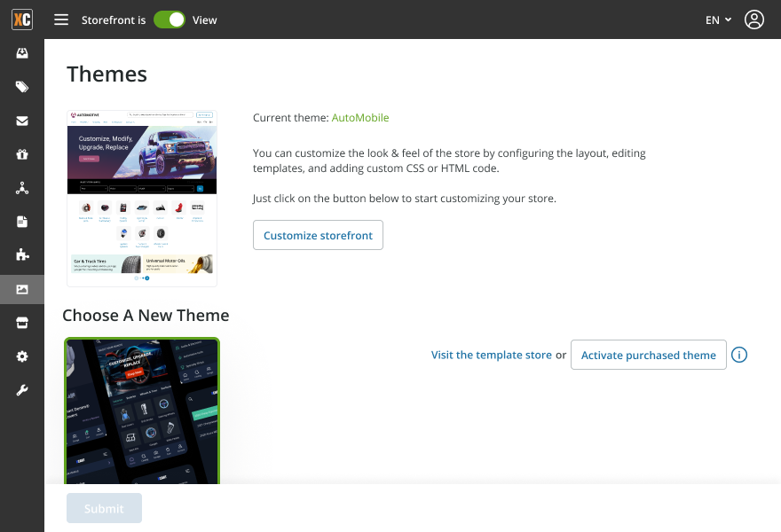Click the Activate purchased theme button

(648, 355)
